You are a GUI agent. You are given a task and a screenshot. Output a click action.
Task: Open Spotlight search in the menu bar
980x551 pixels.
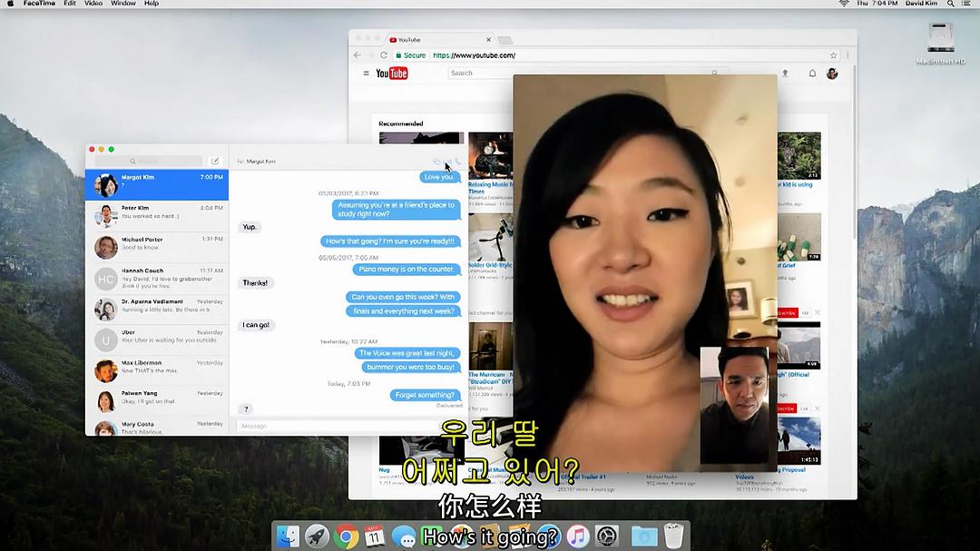tap(951, 4)
